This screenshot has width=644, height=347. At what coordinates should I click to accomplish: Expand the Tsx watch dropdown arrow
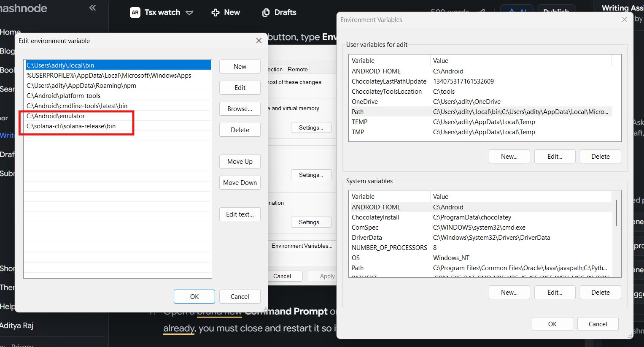click(x=189, y=13)
